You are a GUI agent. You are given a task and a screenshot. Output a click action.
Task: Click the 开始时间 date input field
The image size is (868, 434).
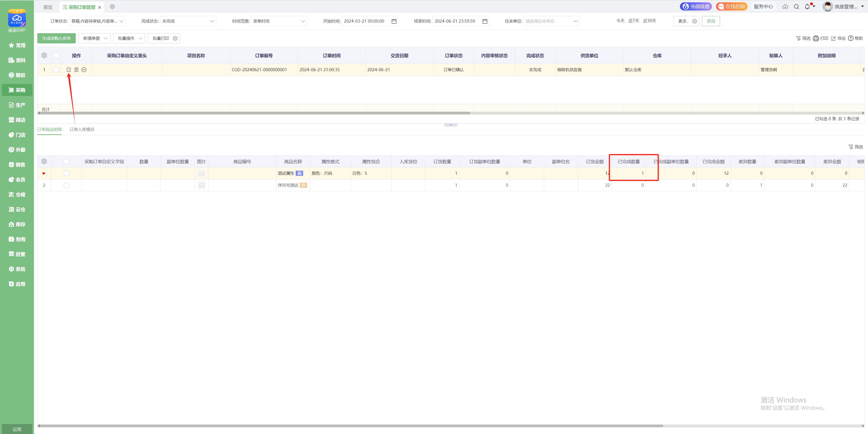pos(370,21)
